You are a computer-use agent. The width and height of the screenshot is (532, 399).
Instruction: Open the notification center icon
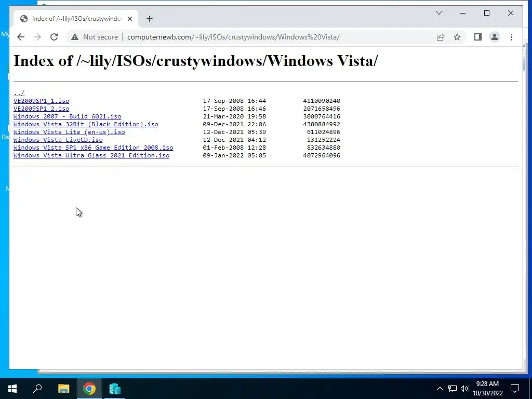[x=515, y=389]
